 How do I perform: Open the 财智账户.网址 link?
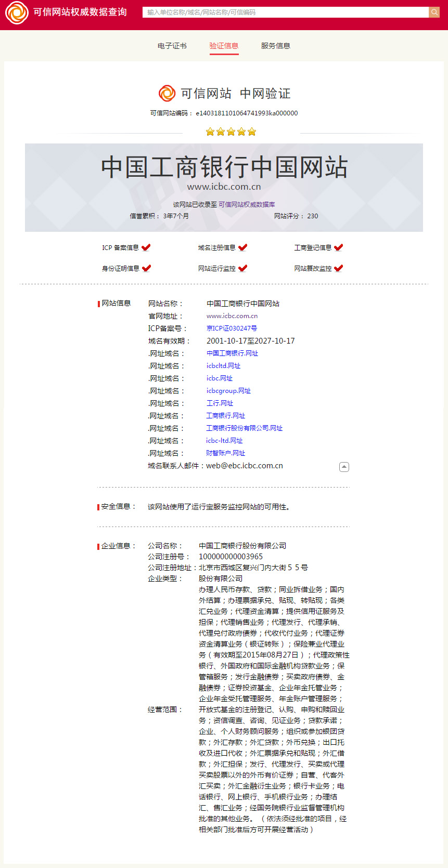tap(226, 453)
